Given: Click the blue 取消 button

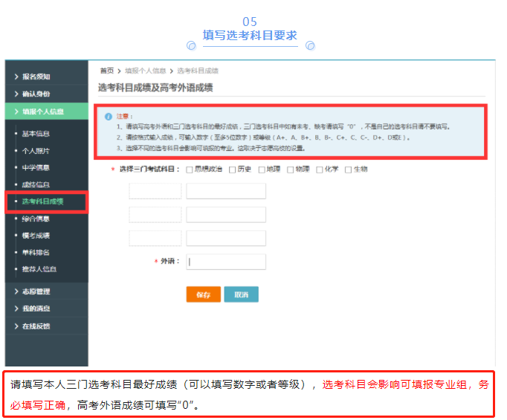Looking at the screenshot, I should (241, 294).
